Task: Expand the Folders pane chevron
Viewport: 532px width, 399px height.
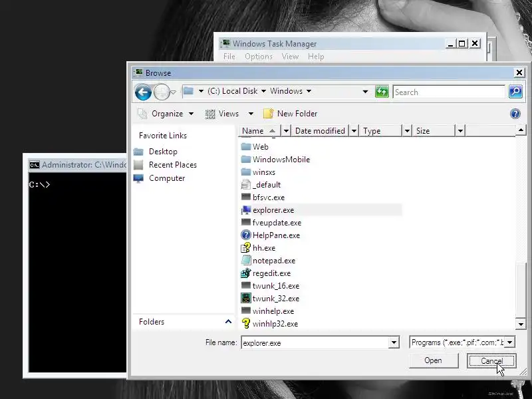Action: pyautogui.click(x=228, y=321)
